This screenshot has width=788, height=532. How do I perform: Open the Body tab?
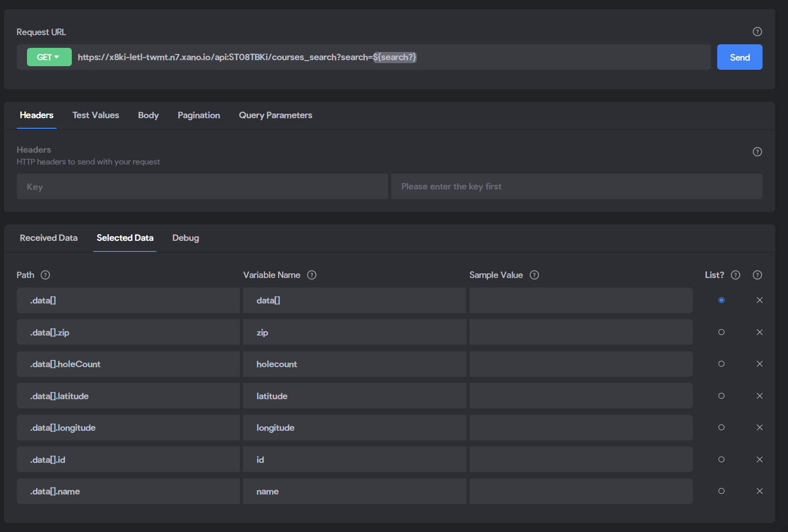click(x=148, y=115)
